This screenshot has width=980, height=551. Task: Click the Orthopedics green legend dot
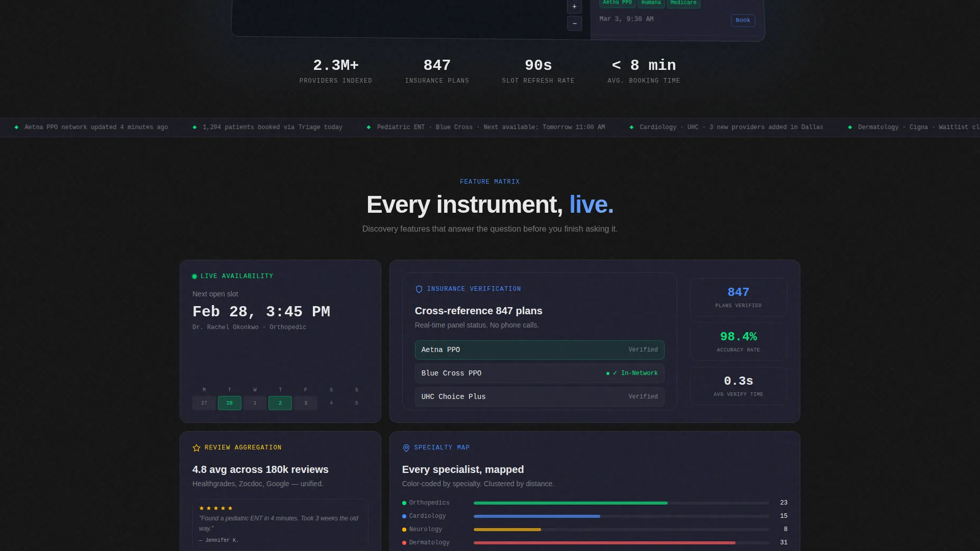click(404, 503)
